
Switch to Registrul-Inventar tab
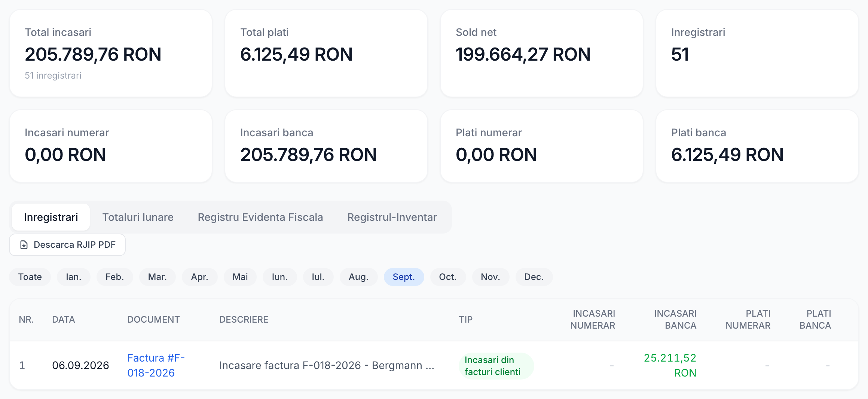click(x=392, y=217)
